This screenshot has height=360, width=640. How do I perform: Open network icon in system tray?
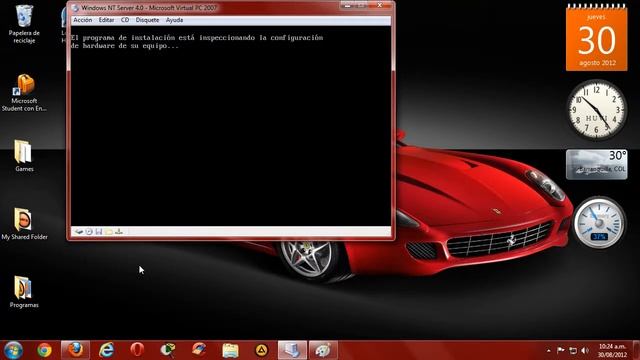click(x=573, y=350)
